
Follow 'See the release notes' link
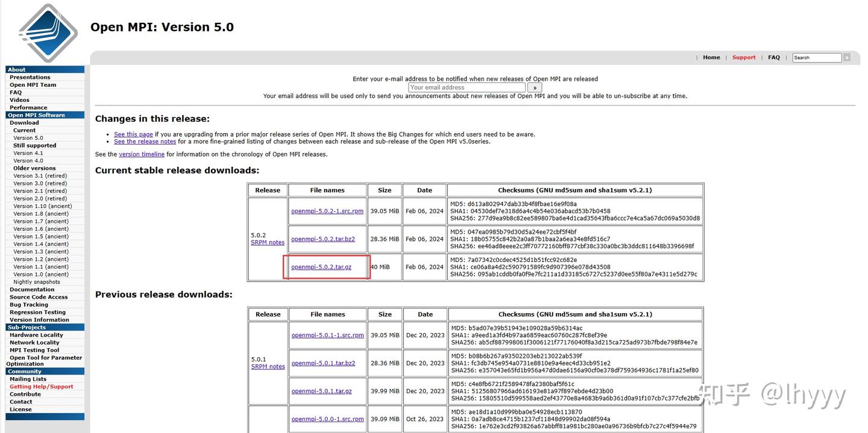pyautogui.click(x=145, y=142)
